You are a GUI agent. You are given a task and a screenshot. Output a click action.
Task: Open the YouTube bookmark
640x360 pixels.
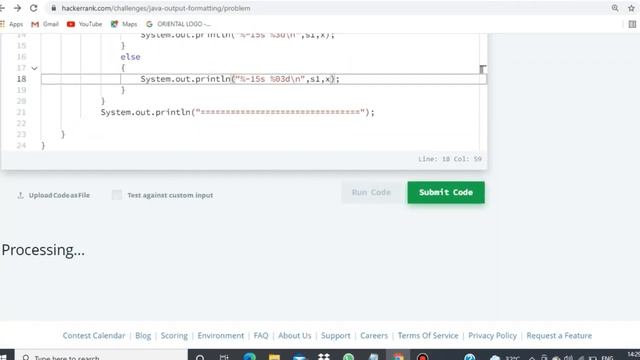click(x=84, y=24)
